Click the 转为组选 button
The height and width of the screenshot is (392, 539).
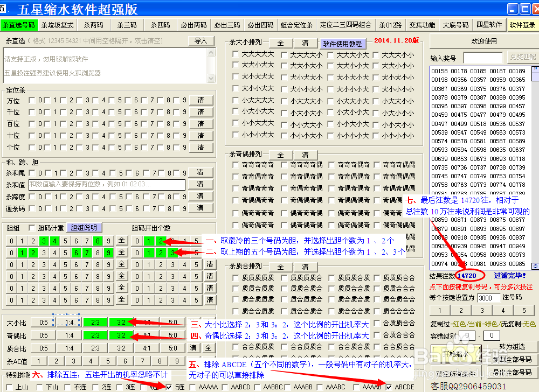[x=512, y=347]
